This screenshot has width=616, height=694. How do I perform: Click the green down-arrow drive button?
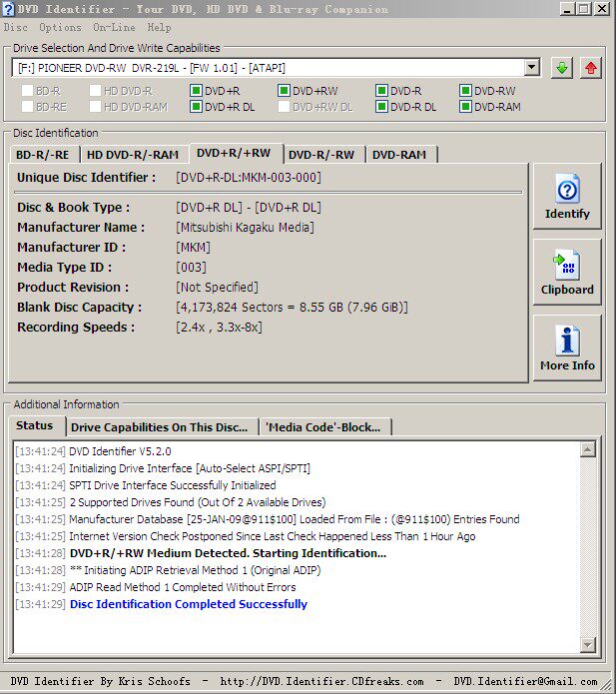click(562, 68)
